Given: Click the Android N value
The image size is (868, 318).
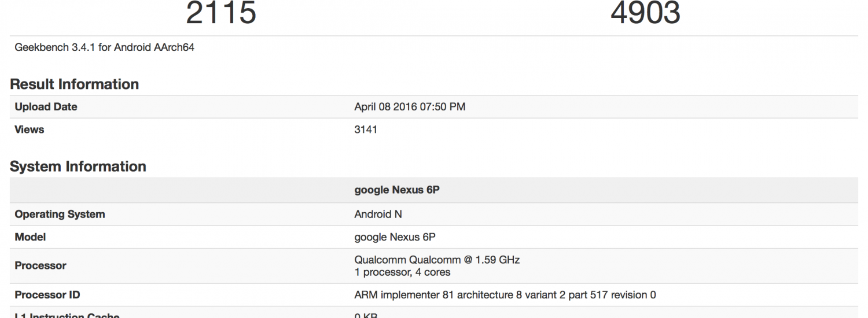Looking at the screenshot, I should point(378,214).
